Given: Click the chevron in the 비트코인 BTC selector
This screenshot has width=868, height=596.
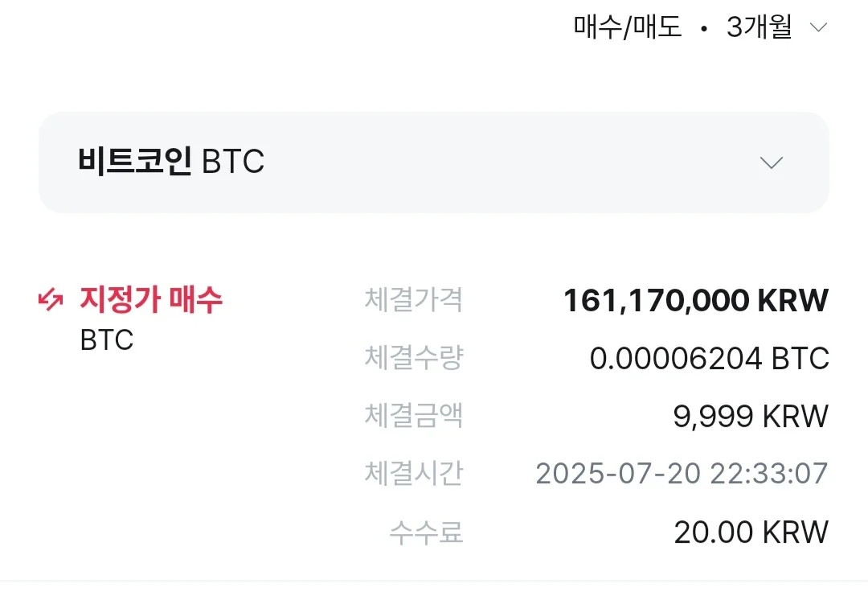Looking at the screenshot, I should 771,162.
